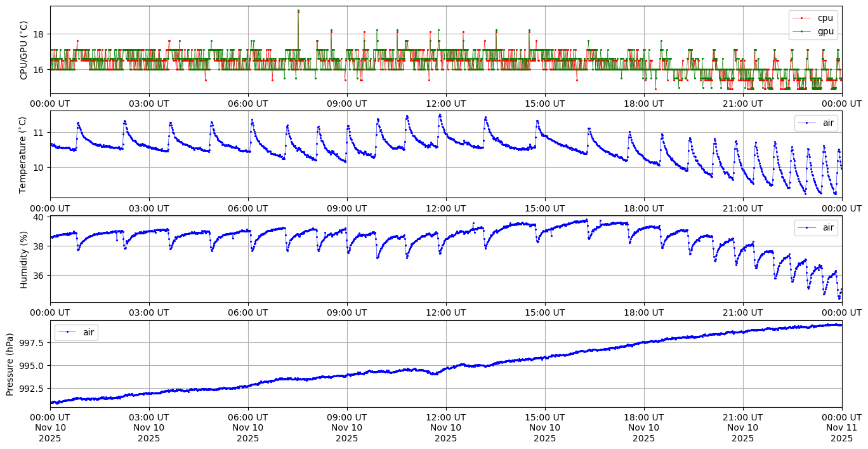Click 21:00 UT tick below the Humidity plot
The height and width of the screenshot is (449, 868).
pyautogui.click(x=743, y=312)
